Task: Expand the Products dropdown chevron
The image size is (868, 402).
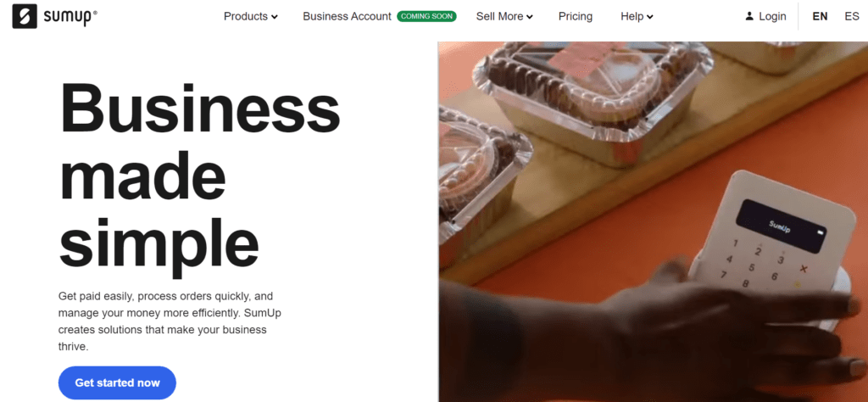Action: click(x=274, y=17)
